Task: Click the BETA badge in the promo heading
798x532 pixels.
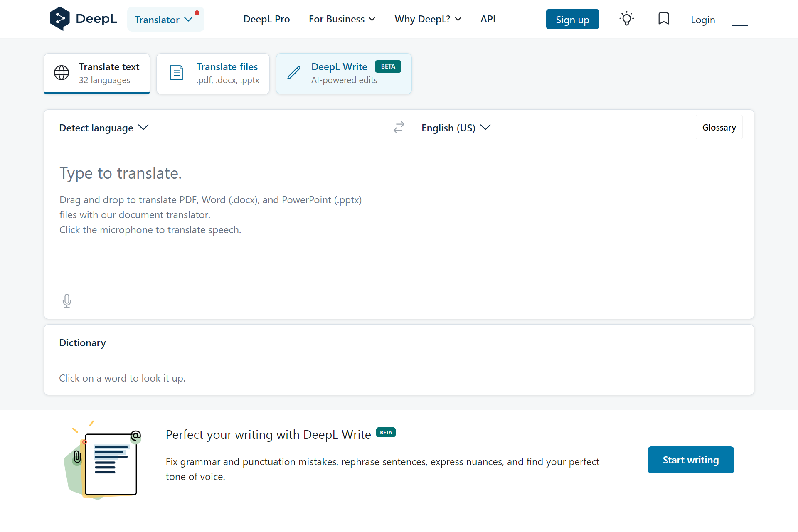Action: [x=386, y=432]
